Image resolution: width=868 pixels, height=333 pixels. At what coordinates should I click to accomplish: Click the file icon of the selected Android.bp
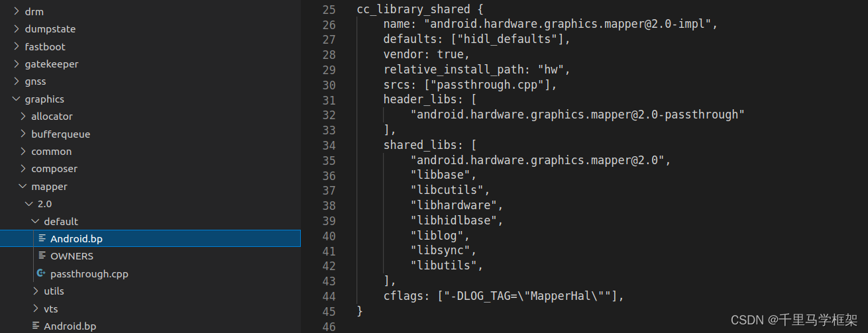coord(42,238)
